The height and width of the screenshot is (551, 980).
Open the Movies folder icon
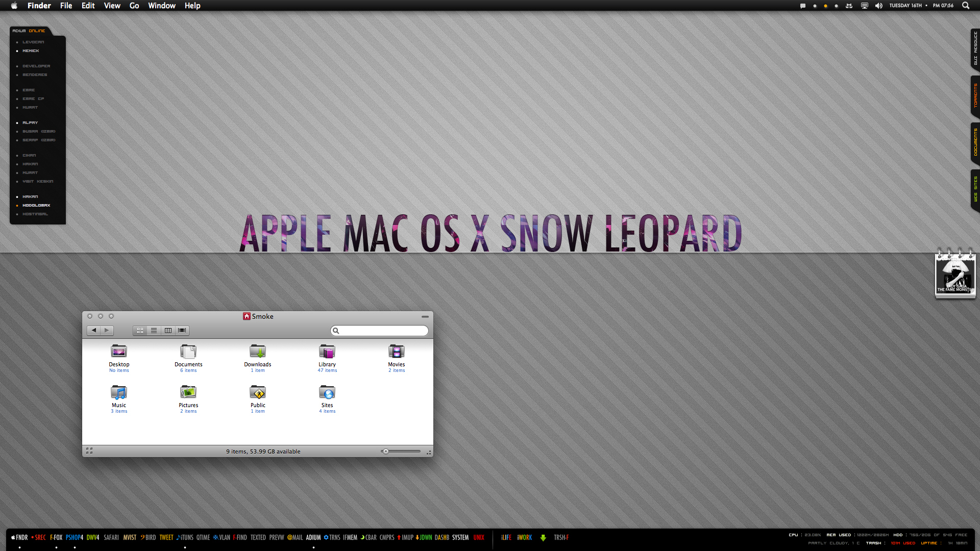click(x=397, y=352)
